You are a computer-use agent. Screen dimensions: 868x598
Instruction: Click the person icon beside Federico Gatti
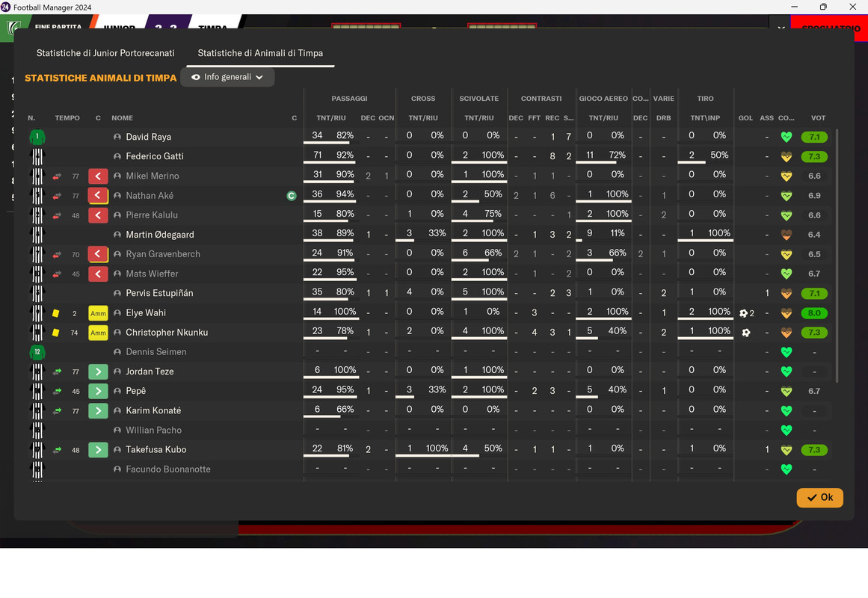click(x=117, y=156)
